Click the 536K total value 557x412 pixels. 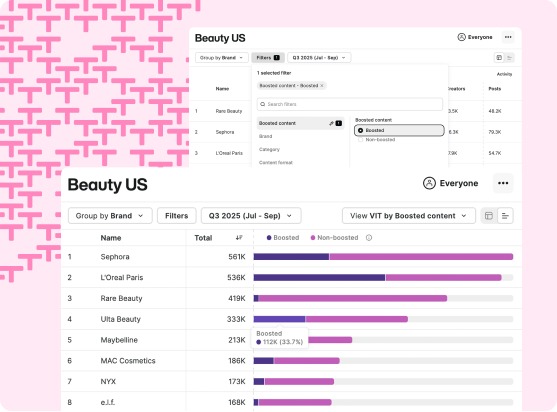(236, 278)
